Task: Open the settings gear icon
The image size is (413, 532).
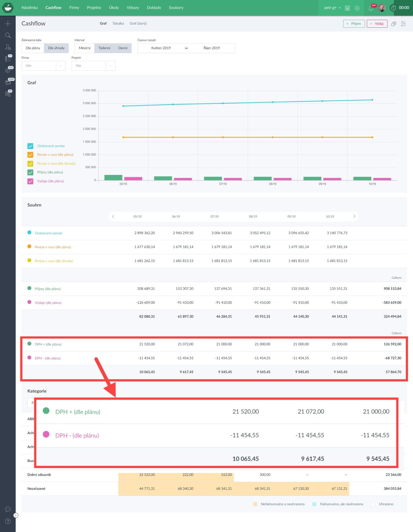Action: click(x=357, y=8)
